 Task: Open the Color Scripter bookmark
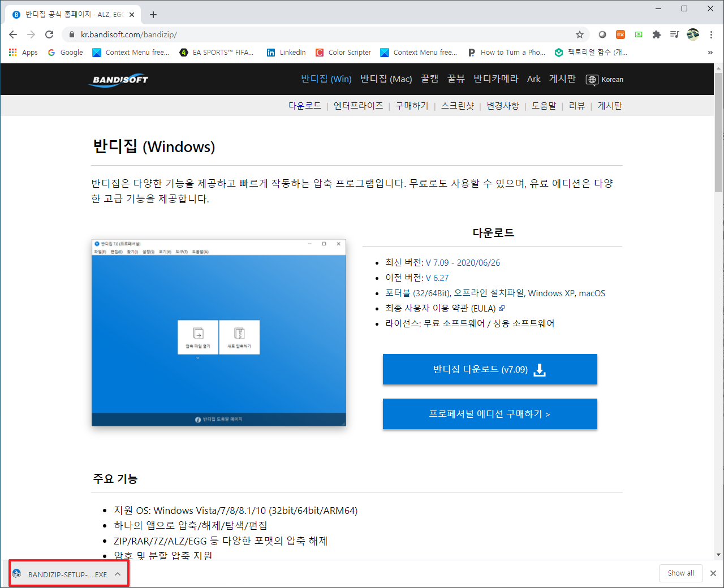pos(343,52)
